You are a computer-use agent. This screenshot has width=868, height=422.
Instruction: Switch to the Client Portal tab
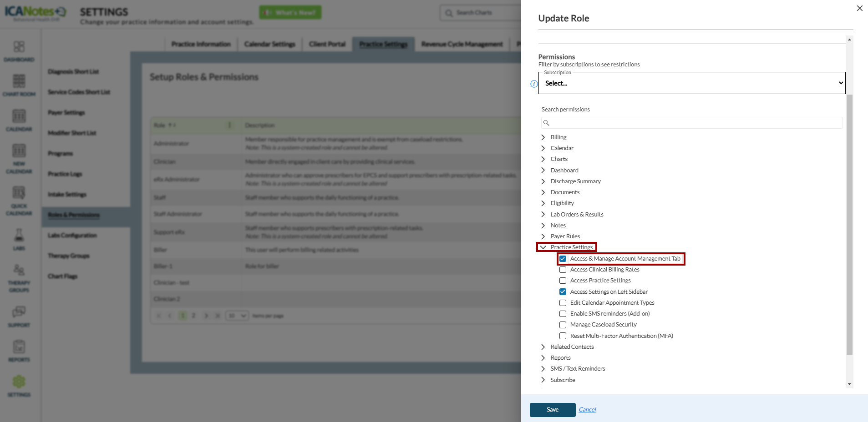click(327, 44)
